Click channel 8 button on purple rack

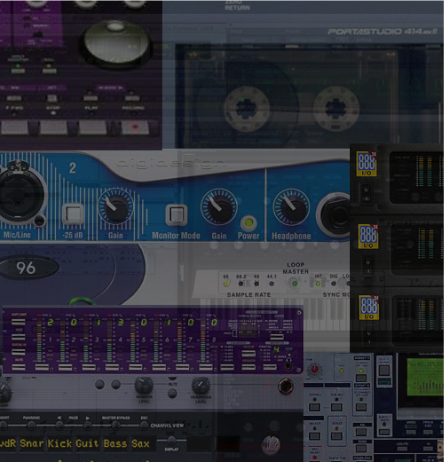point(206,368)
